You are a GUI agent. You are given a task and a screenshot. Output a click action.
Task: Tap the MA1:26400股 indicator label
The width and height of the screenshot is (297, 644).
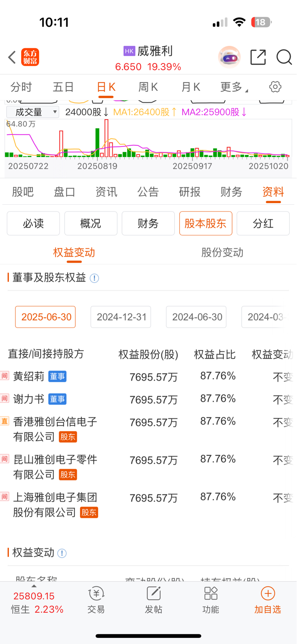[145, 112]
